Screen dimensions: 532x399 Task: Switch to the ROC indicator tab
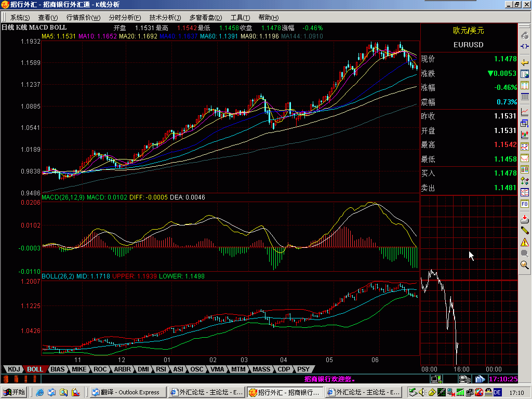[100, 369]
